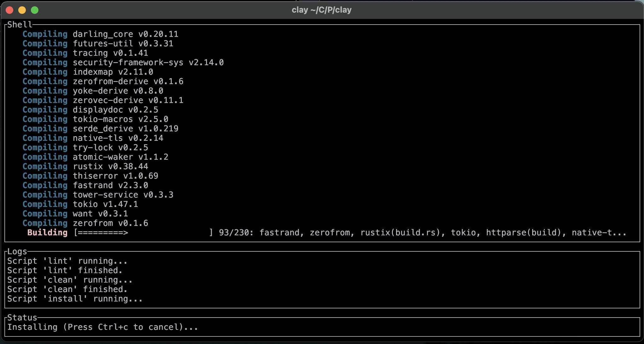This screenshot has height=344, width=644.
Task: Click the Shell panel title label
Action: tap(20, 25)
